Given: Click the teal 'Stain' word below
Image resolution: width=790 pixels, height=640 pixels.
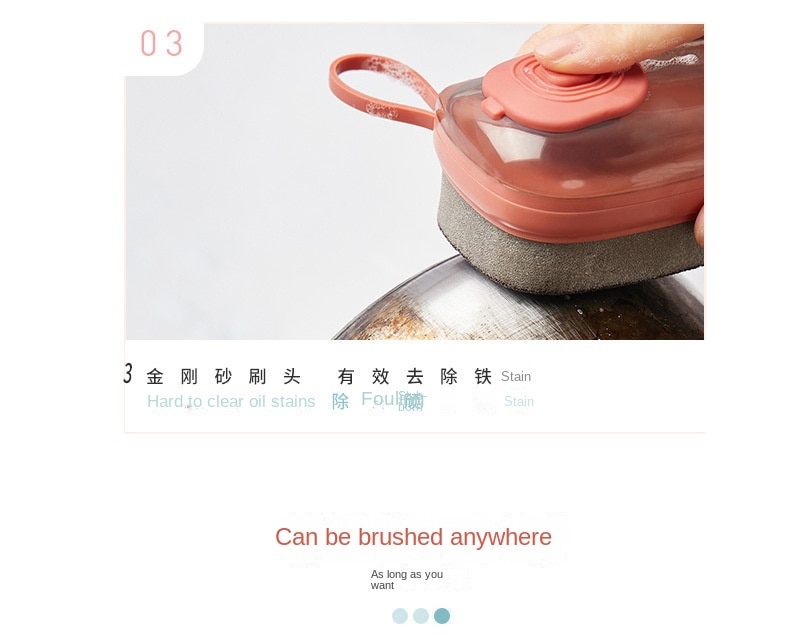Looking at the screenshot, I should [x=519, y=402].
